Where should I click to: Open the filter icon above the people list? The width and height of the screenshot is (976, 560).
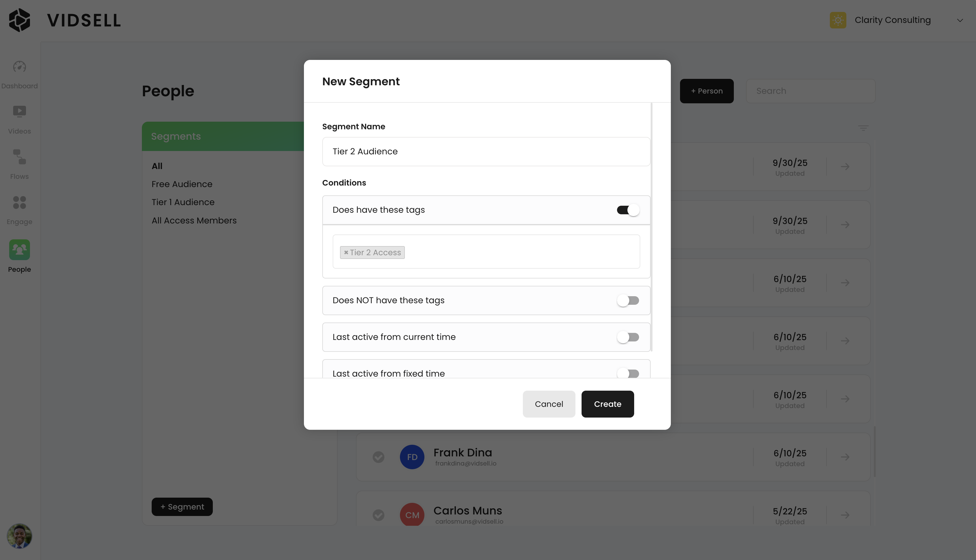(x=863, y=128)
